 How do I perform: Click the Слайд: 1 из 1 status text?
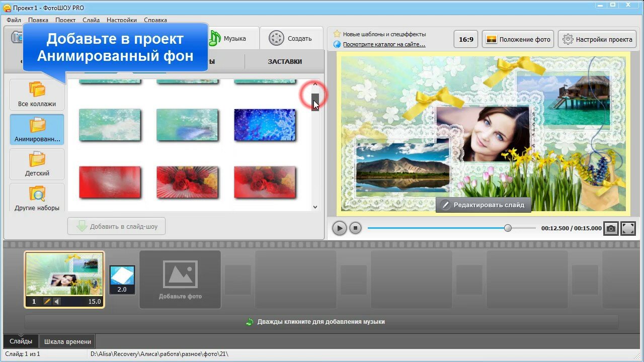pos(23,354)
